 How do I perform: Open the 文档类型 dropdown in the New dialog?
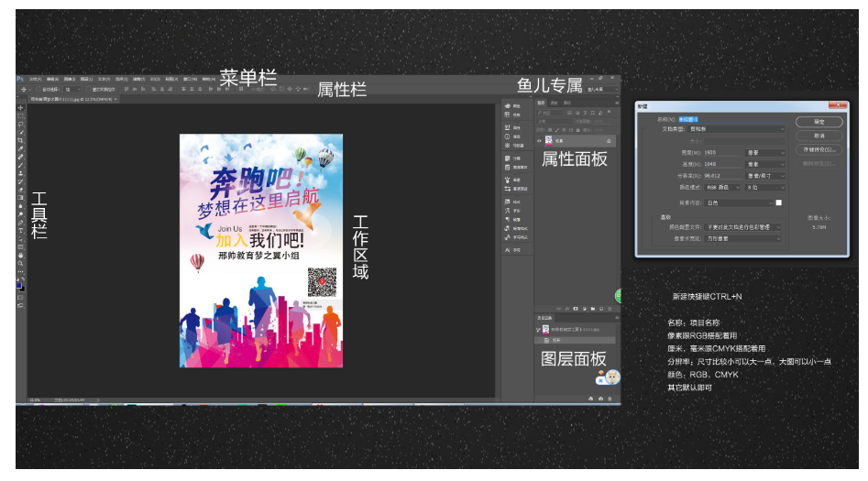click(x=744, y=130)
